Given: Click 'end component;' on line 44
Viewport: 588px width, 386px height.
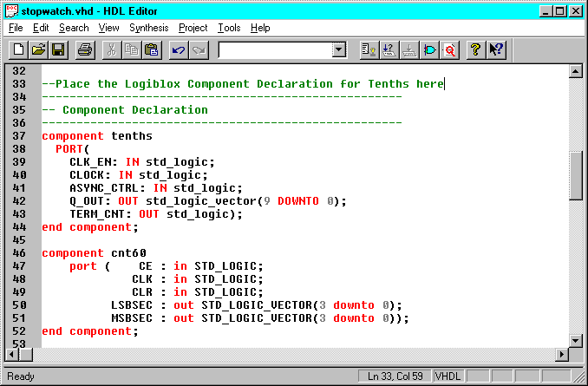Looking at the screenshot, I should (90, 227).
